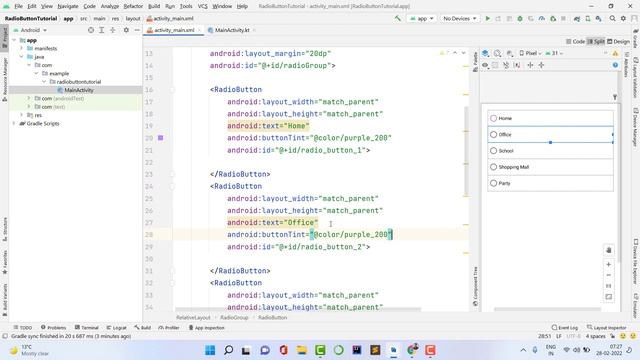
Task: Click purple color gutter swatch line 20
Action: [x=160, y=138]
